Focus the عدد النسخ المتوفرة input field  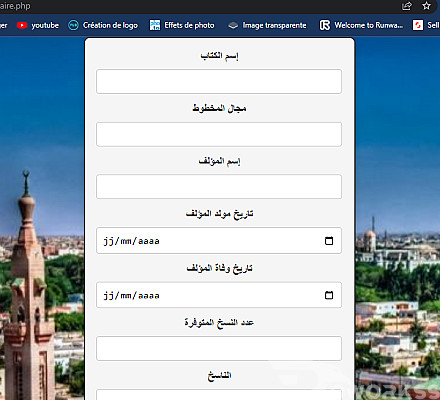coord(219,349)
